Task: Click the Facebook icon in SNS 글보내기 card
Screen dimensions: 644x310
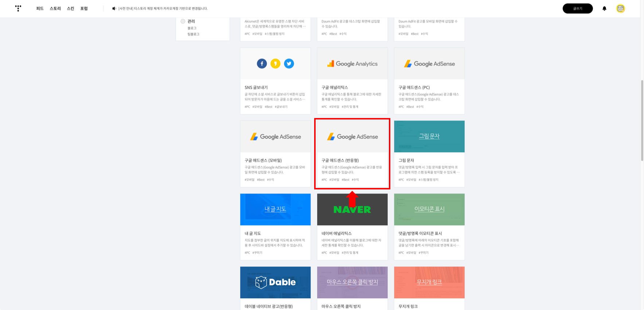Action: [x=262, y=63]
